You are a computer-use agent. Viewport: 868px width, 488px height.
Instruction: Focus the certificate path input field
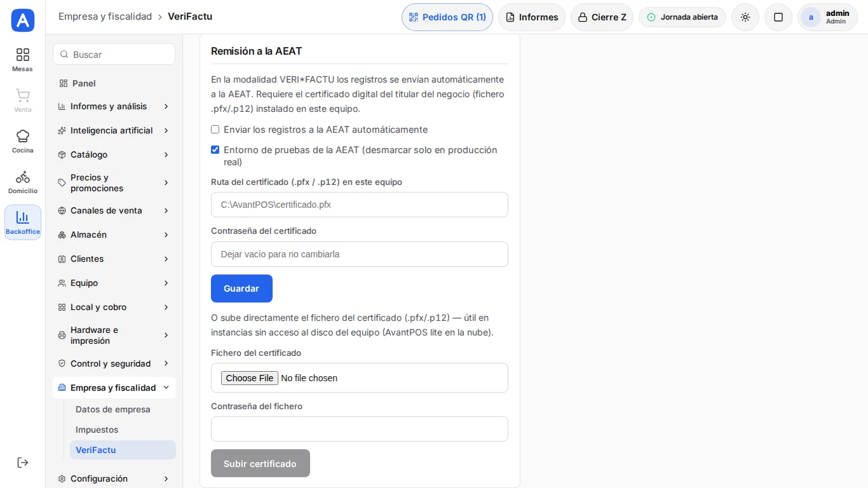pos(360,205)
